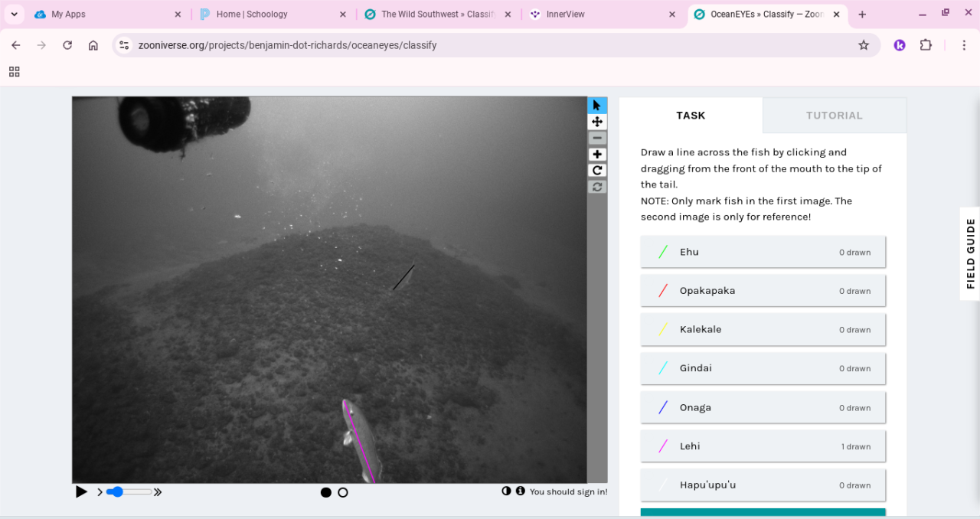
Task: Open Chrome three-dot menu
Action: point(964,45)
